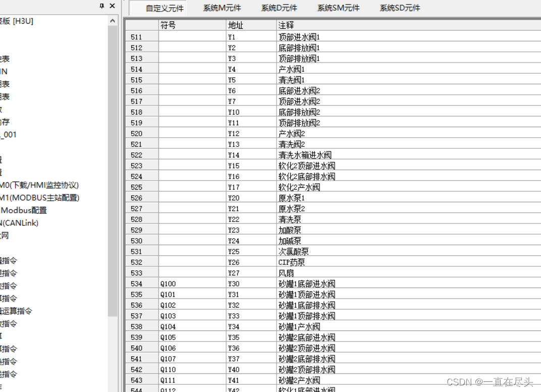Select the _001 tree item

(x=9, y=135)
